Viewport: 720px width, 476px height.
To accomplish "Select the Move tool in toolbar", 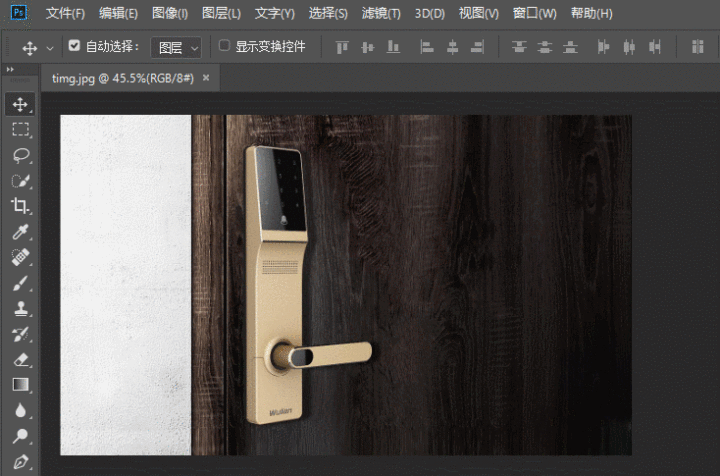I will tap(20, 104).
